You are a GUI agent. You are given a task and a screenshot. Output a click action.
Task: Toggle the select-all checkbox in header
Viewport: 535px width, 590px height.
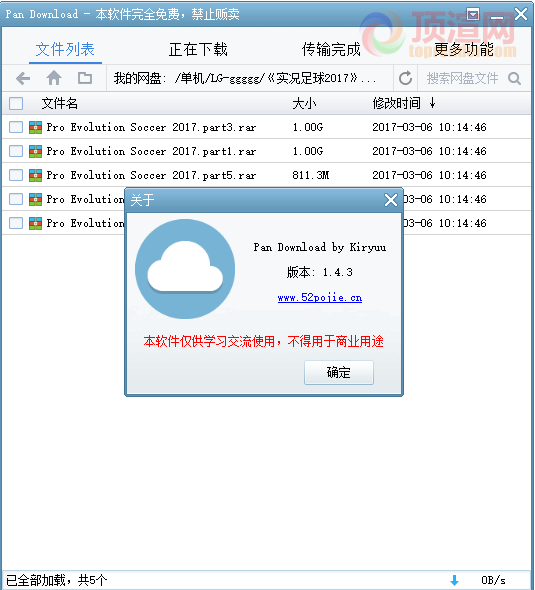(16, 103)
